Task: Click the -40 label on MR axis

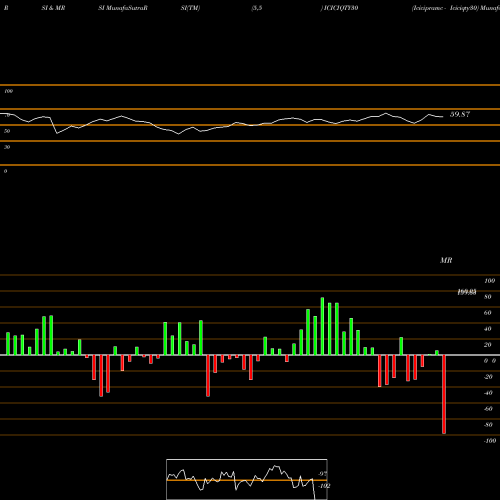Action: point(488,393)
